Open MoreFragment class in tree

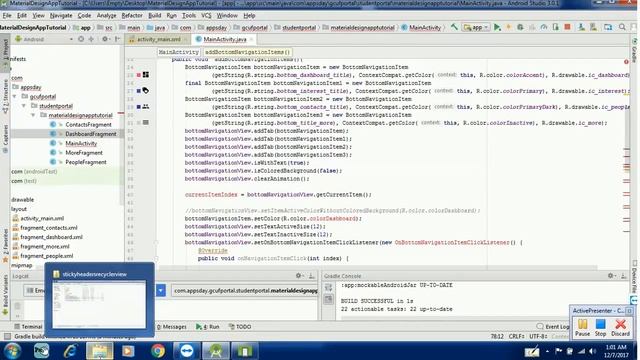coord(84,153)
